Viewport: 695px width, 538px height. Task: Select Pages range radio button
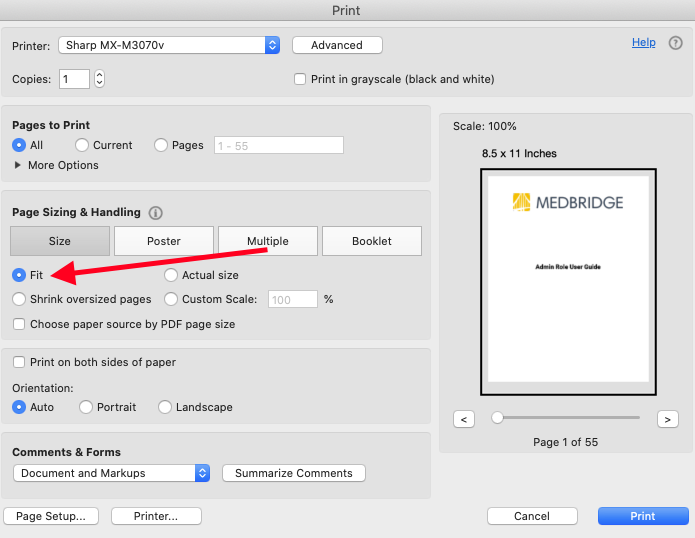[x=160, y=145]
